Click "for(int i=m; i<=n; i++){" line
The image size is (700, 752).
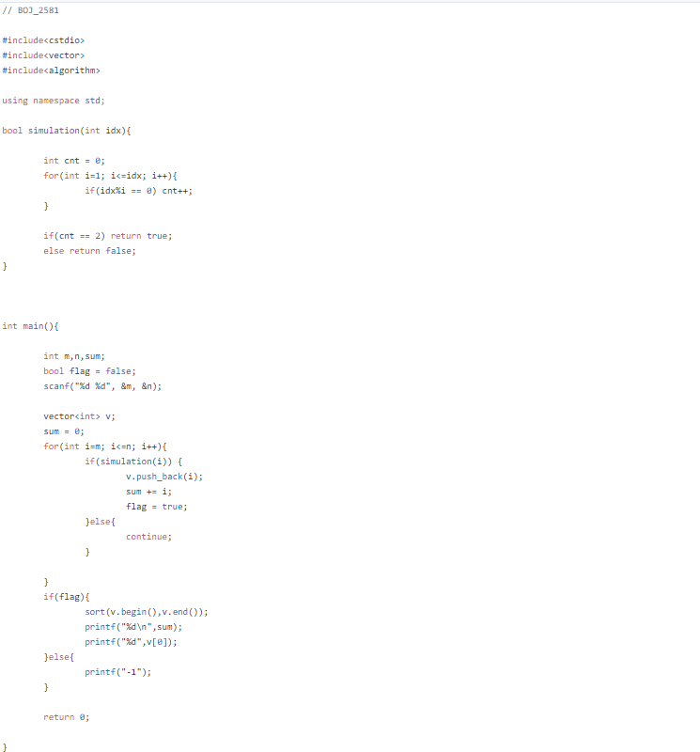coord(105,446)
